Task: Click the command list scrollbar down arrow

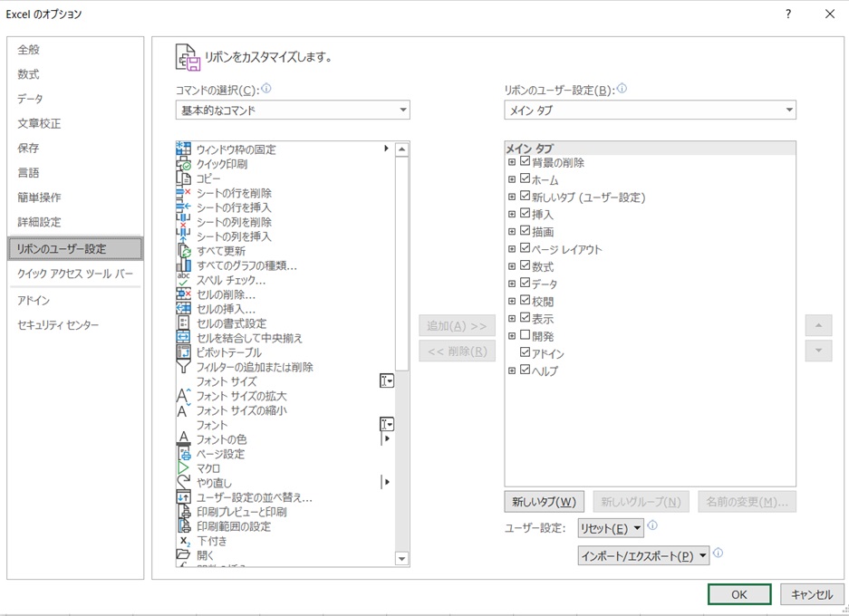Action: (x=402, y=559)
